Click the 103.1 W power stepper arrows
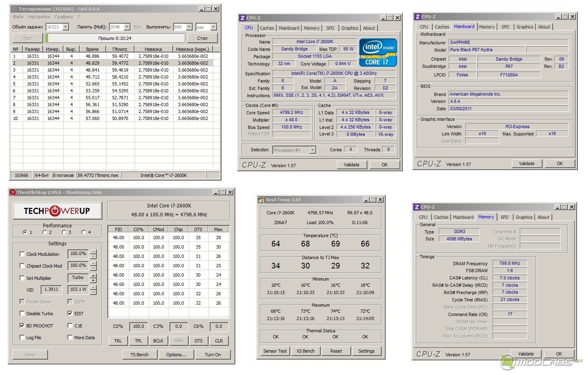Image resolution: width=588 pixels, height=375 pixels. pos(93,290)
